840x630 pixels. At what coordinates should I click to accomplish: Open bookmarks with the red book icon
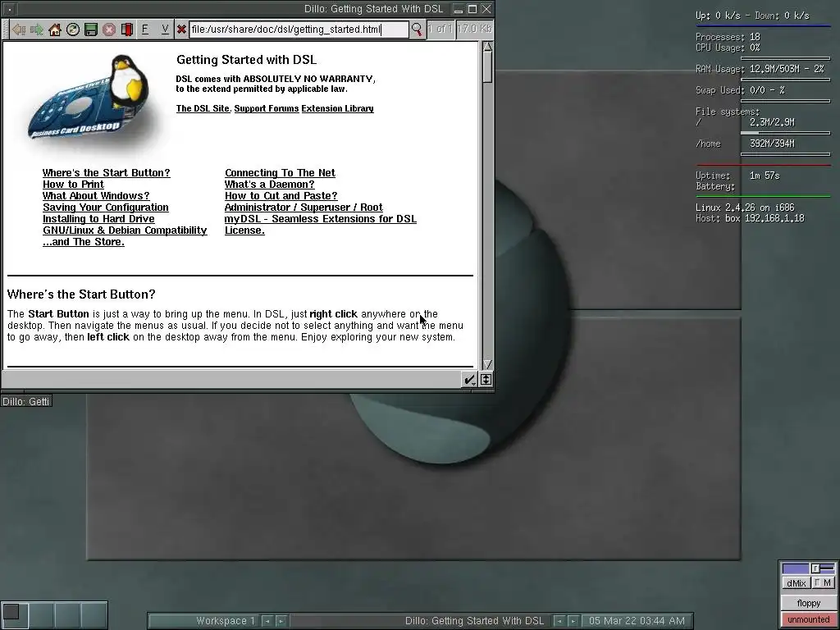tap(127, 30)
